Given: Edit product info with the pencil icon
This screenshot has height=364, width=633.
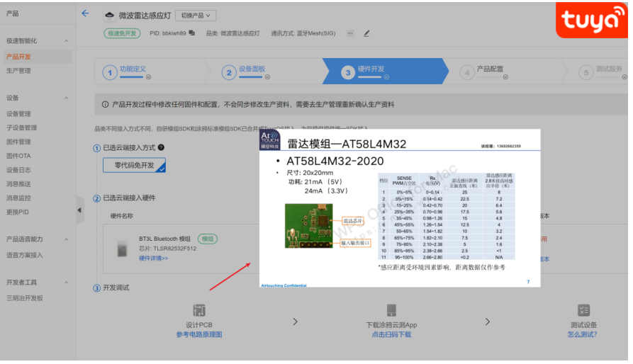Looking at the screenshot, I should [366, 33].
